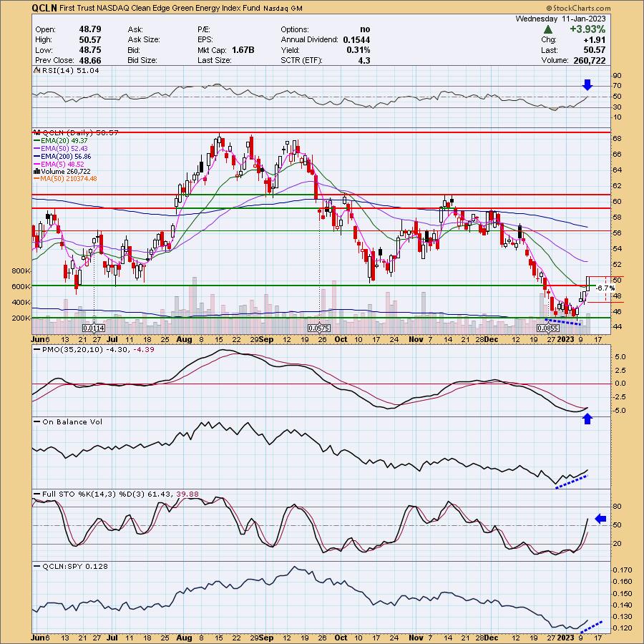Click the Last price value 50.57
This screenshot has width=644, height=644.
pyautogui.click(x=595, y=50)
